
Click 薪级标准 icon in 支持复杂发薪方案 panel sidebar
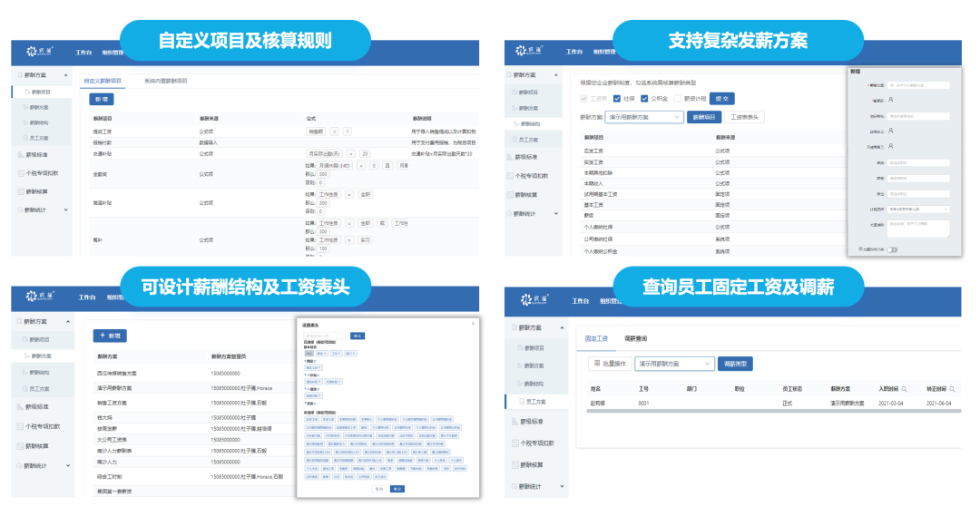(x=510, y=157)
